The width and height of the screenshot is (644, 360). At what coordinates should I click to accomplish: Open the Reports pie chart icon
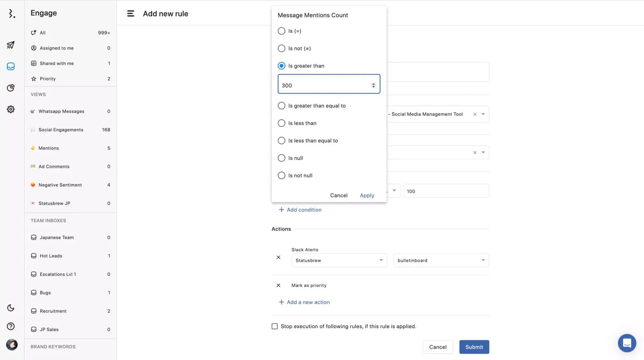click(x=11, y=88)
